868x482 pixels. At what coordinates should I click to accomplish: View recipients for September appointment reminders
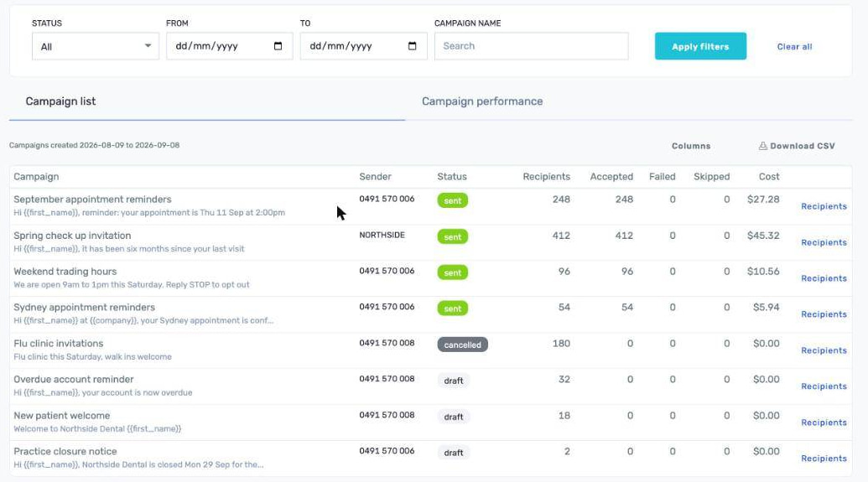(x=824, y=206)
